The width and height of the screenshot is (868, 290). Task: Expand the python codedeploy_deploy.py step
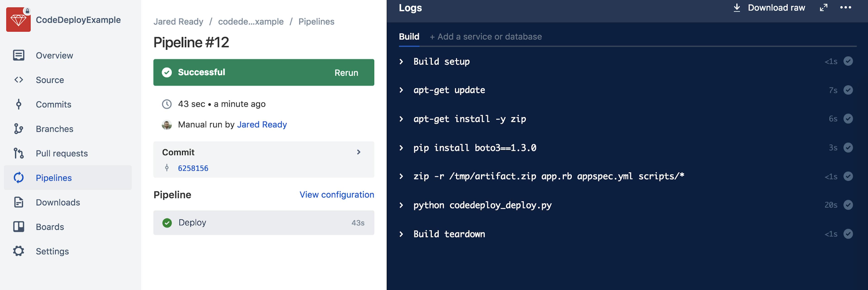pyautogui.click(x=401, y=205)
